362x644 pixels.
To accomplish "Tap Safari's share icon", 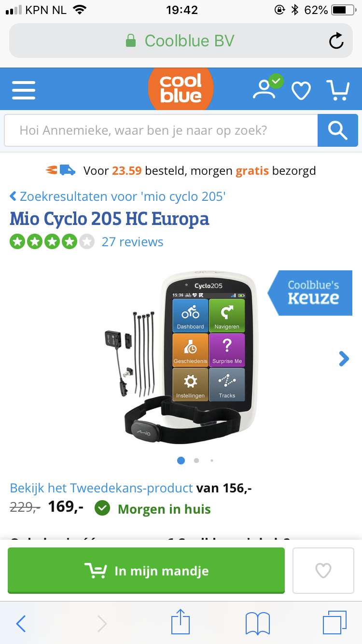I will click(181, 622).
